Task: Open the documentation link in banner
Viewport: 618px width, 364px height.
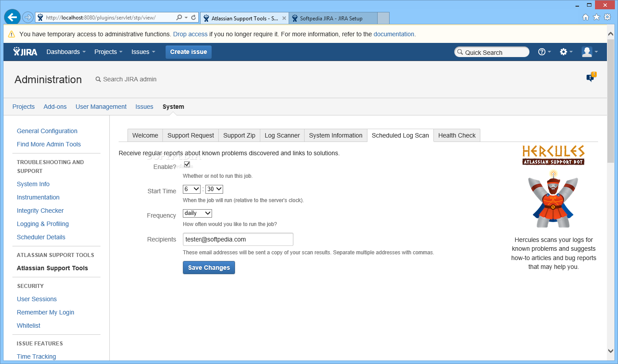Action: tap(394, 34)
